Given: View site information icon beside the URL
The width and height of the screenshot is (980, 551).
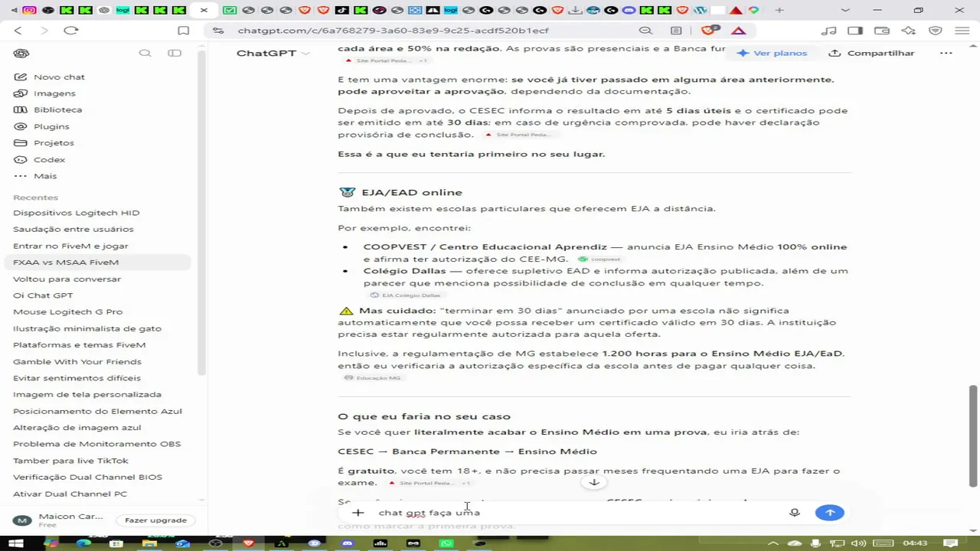Looking at the screenshot, I should [218, 31].
